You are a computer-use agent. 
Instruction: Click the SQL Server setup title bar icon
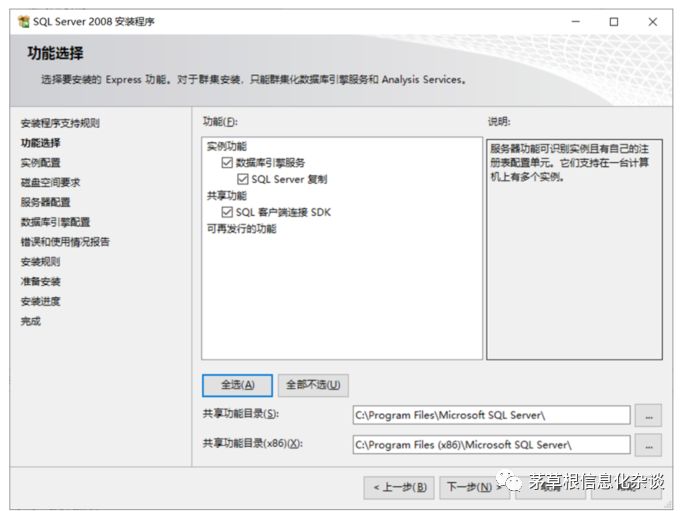click(x=23, y=21)
